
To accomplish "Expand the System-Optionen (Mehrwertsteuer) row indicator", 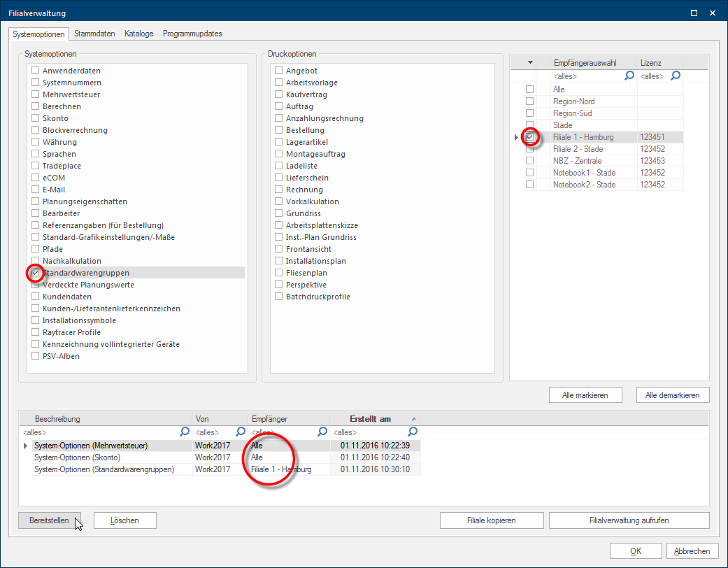I will click(x=27, y=445).
